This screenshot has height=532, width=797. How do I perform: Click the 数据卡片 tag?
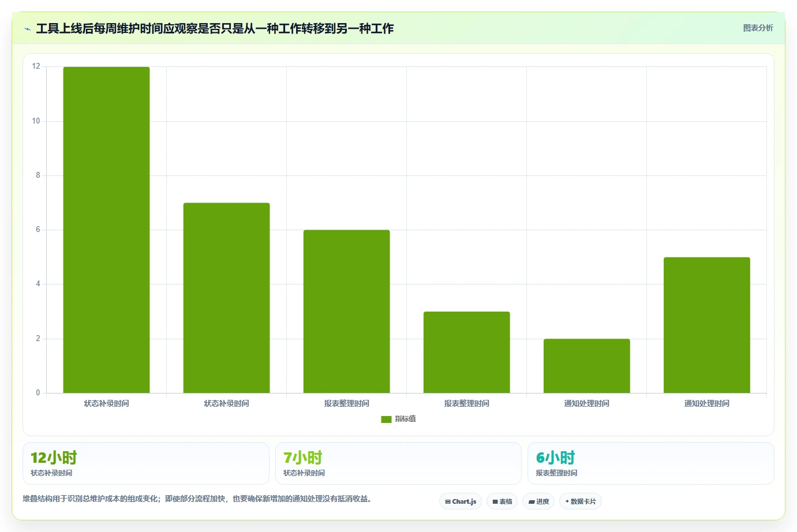click(581, 501)
